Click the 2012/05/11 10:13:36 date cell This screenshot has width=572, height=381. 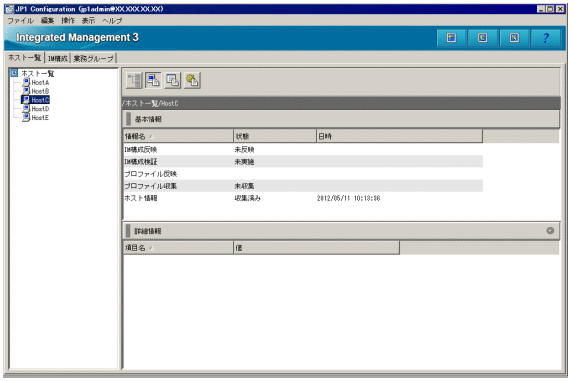(x=348, y=198)
